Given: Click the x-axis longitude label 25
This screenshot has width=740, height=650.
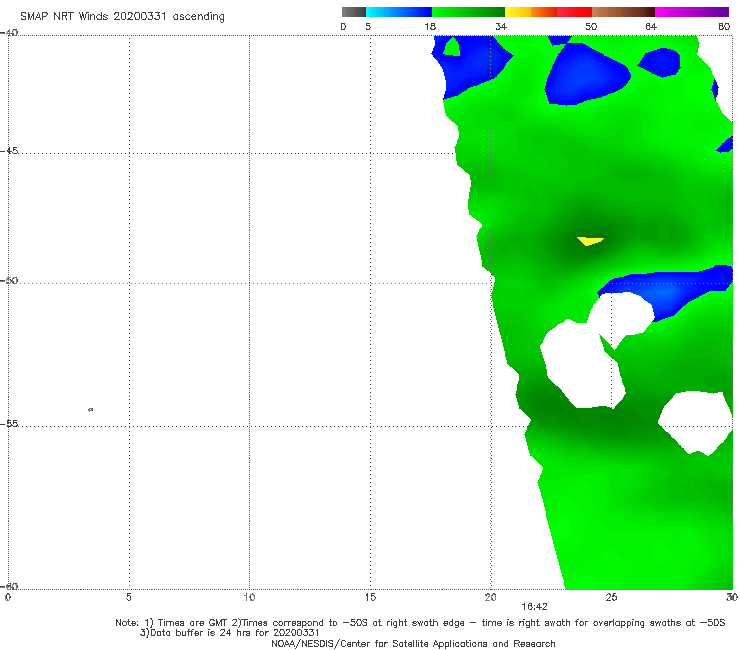Looking at the screenshot, I should [612, 598].
